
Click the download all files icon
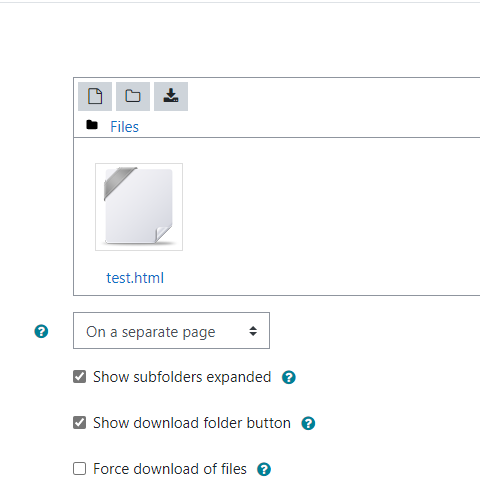[171, 96]
